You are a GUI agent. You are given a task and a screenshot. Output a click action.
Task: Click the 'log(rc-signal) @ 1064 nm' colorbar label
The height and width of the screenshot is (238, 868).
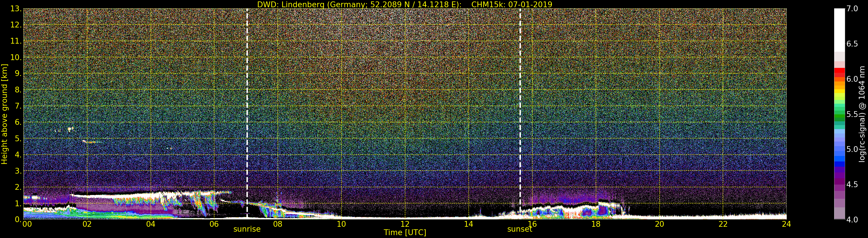point(863,114)
